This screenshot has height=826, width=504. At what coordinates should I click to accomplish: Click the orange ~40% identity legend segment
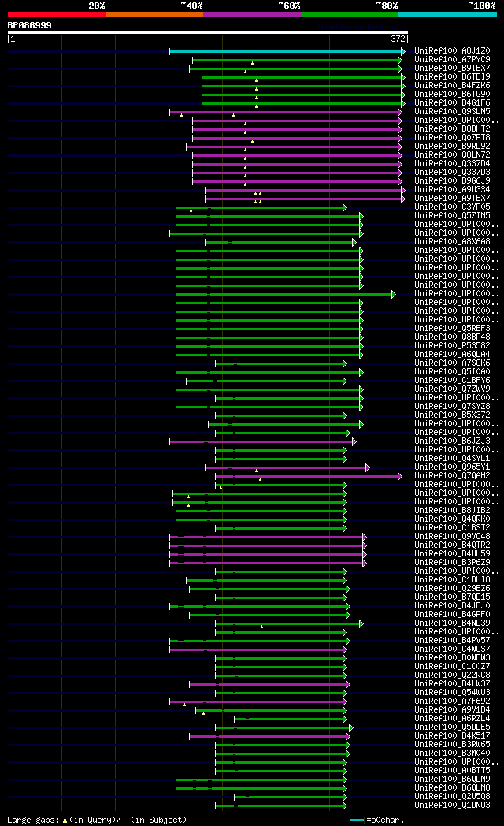coord(154,14)
